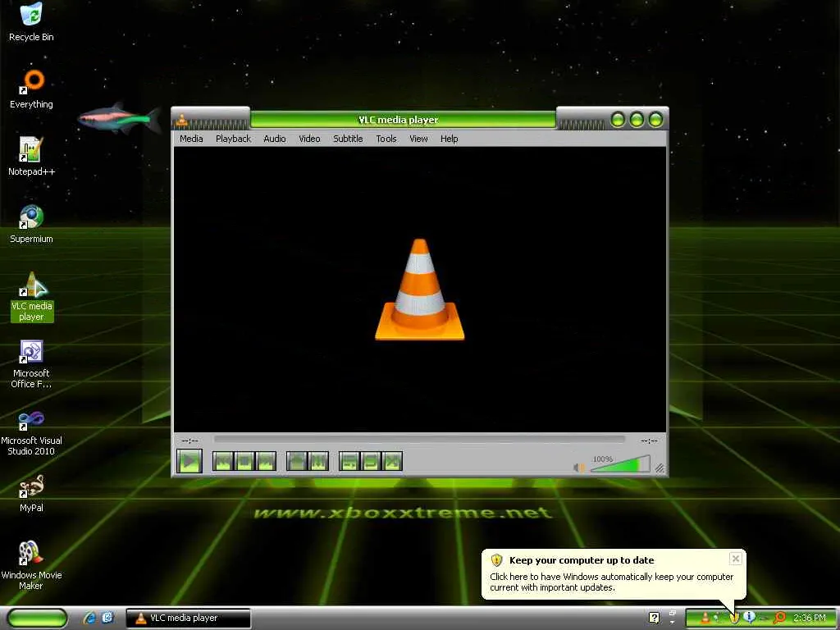Click the VLC cone icon in title bar

(x=182, y=120)
